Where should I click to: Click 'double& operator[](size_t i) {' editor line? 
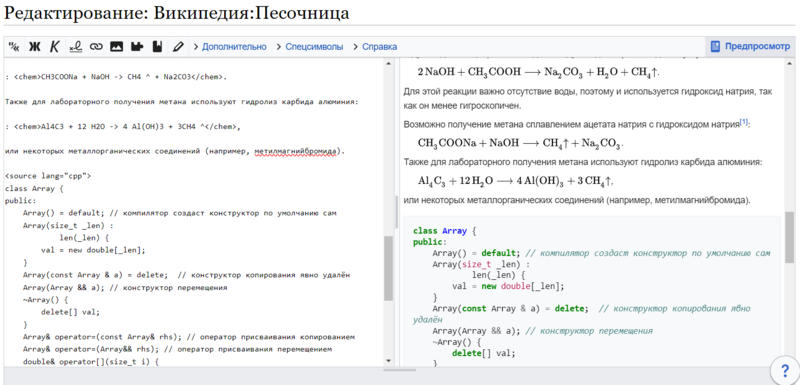click(x=91, y=362)
